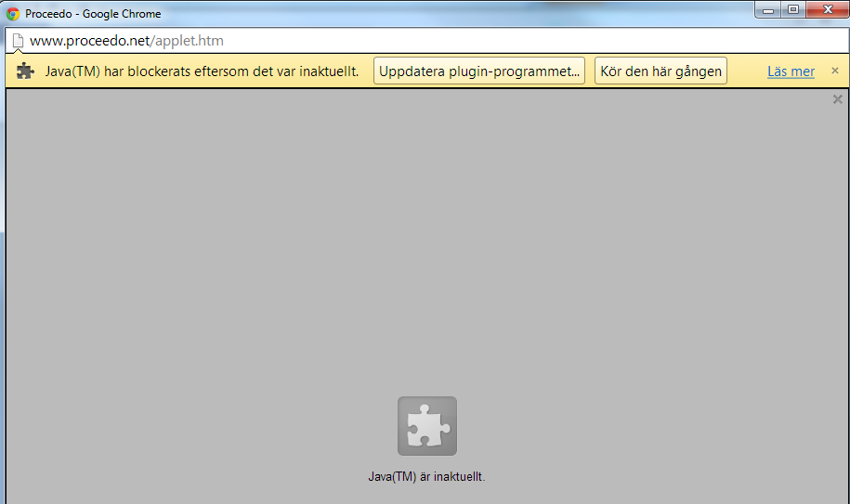This screenshot has width=850, height=504.
Task: Click the Java(TM) har blockerats message text
Action: [202, 71]
